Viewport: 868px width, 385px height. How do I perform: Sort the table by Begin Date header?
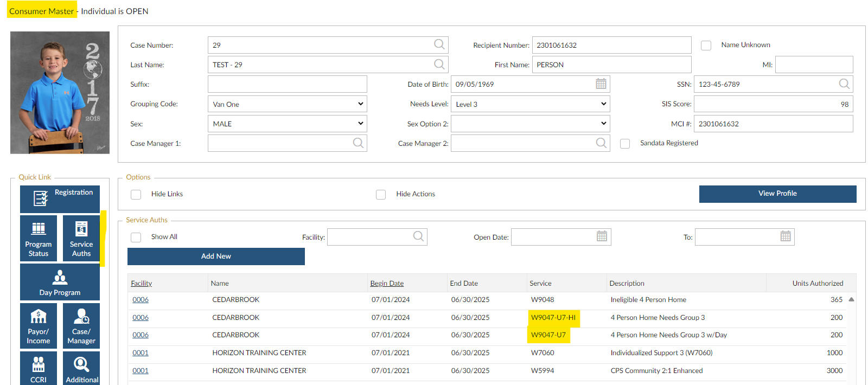[387, 284]
